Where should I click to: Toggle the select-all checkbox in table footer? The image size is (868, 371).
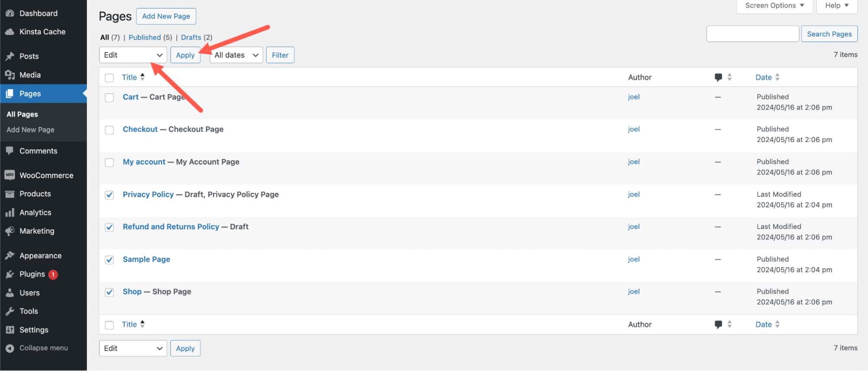[x=109, y=325]
